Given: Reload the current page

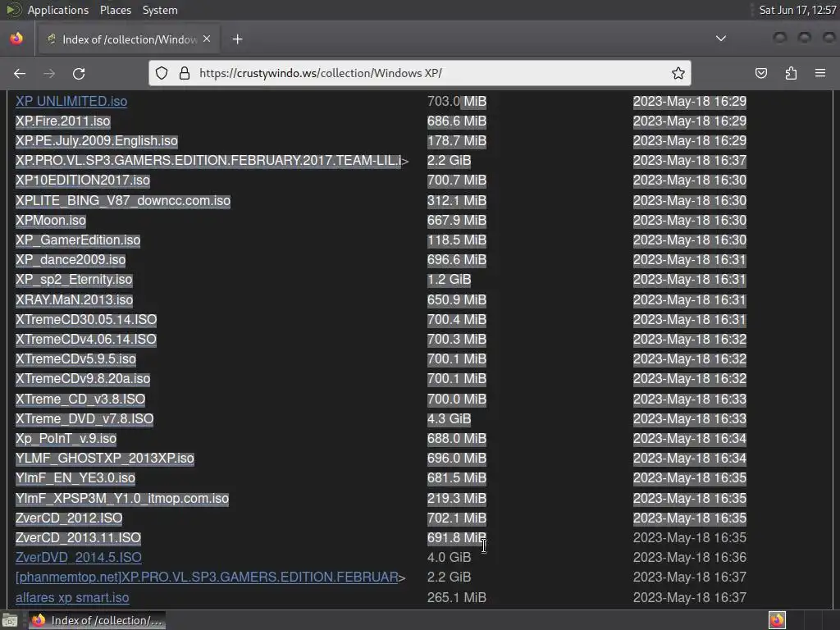Looking at the screenshot, I should [x=79, y=73].
